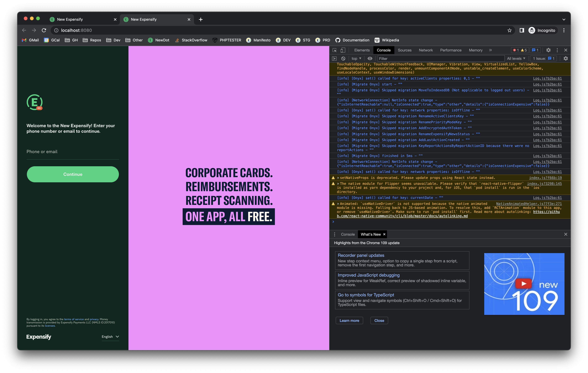Clear the console with the ban icon
The width and height of the screenshot is (588, 373).
coord(343,59)
